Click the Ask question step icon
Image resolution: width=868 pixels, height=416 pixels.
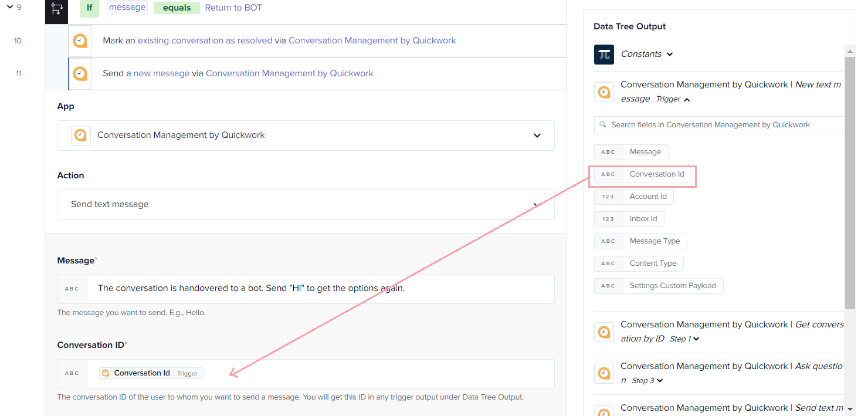pyautogui.click(x=604, y=374)
